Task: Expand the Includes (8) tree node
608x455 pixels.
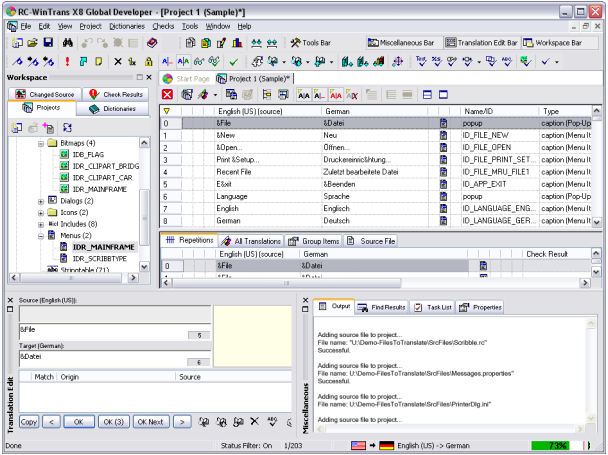Action: pos(41,225)
